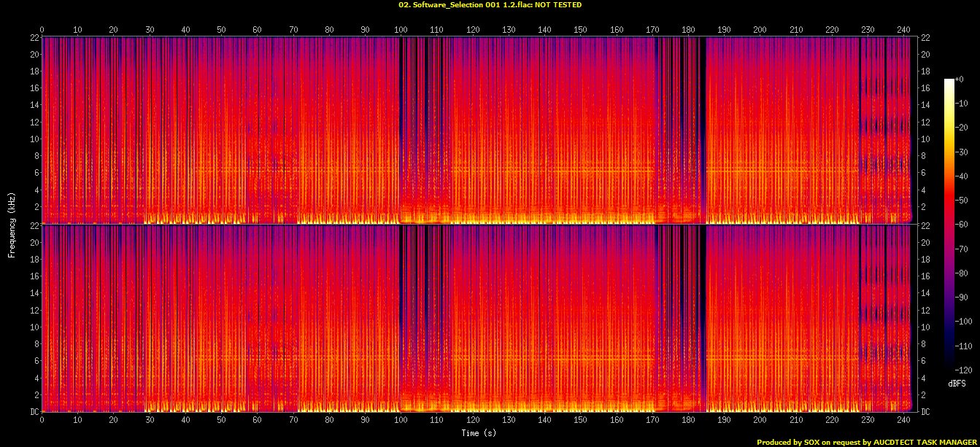Click the dark gap near 100 s in lower channel
Screen dimensions: 980x447
[401, 314]
